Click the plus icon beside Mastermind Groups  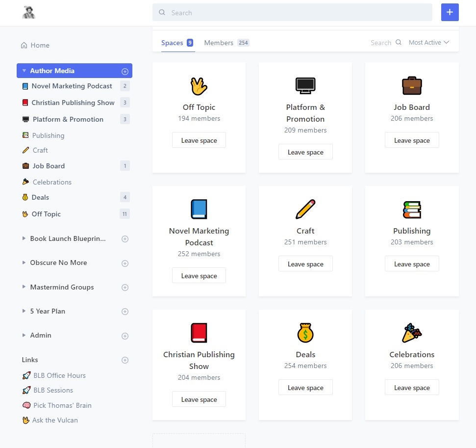click(x=125, y=288)
